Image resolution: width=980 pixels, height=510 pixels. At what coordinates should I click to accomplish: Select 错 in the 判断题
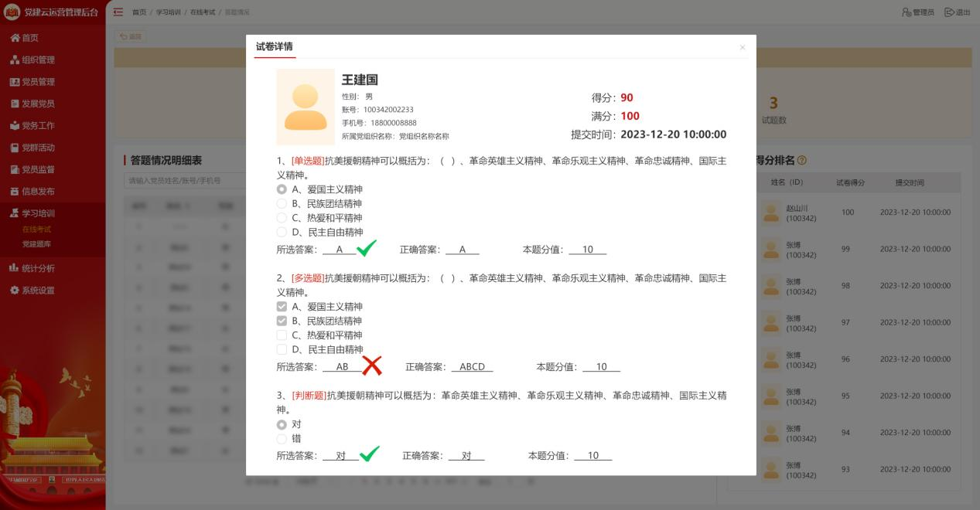[x=282, y=438]
